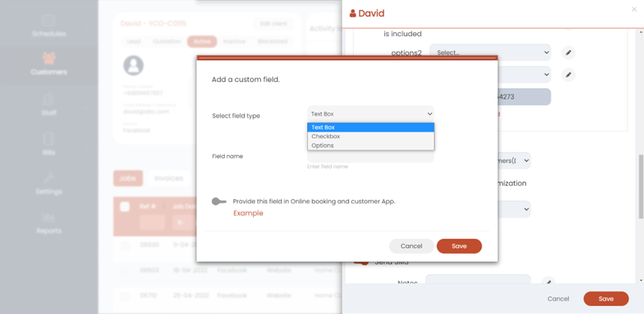Switch to the Invoices tab

coord(169,178)
